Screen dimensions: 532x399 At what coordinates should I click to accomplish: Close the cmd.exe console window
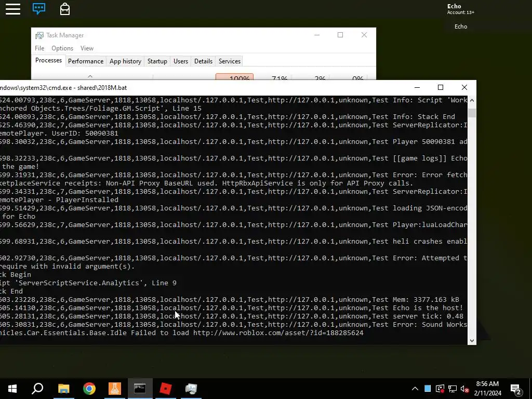pyautogui.click(x=464, y=87)
